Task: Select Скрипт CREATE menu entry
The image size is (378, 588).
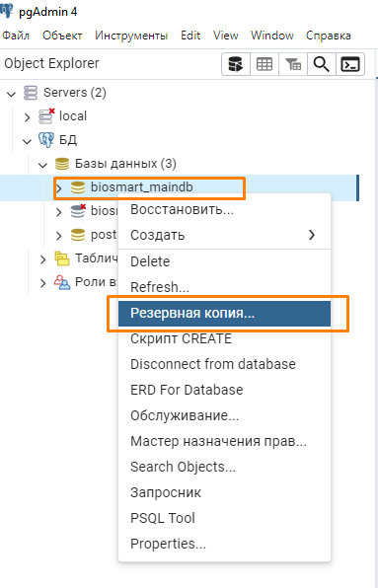Action: click(x=224, y=338)
